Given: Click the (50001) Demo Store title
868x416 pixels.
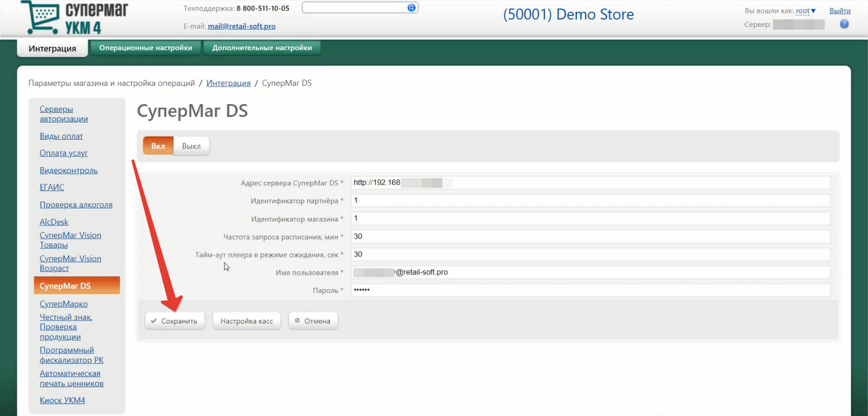Looking at the screenshot, I should [x=569, y=15].
